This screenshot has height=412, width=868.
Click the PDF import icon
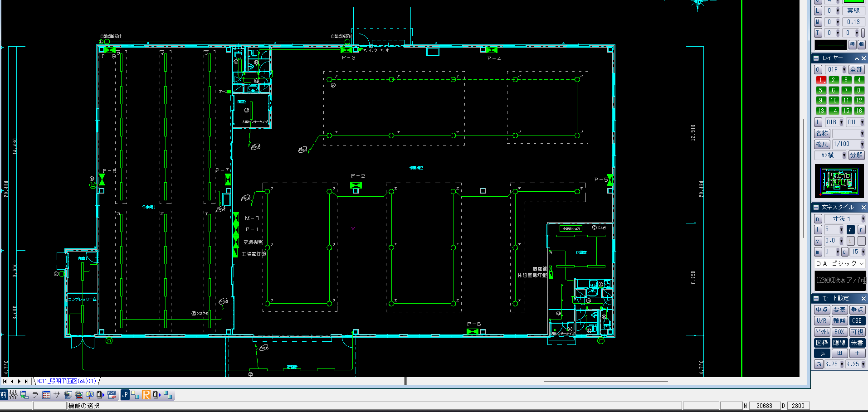[x=112, y=395]
